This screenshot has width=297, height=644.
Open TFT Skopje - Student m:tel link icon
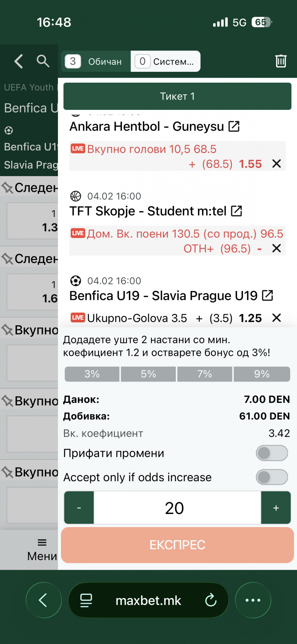pos(236,211)
